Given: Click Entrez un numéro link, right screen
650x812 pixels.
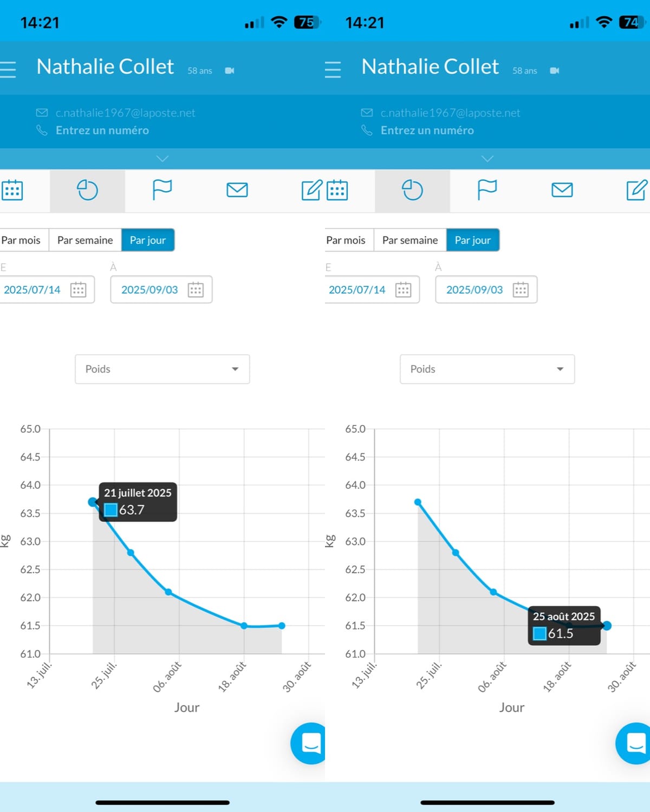Looking at the screenshot, I should (427, 130).
